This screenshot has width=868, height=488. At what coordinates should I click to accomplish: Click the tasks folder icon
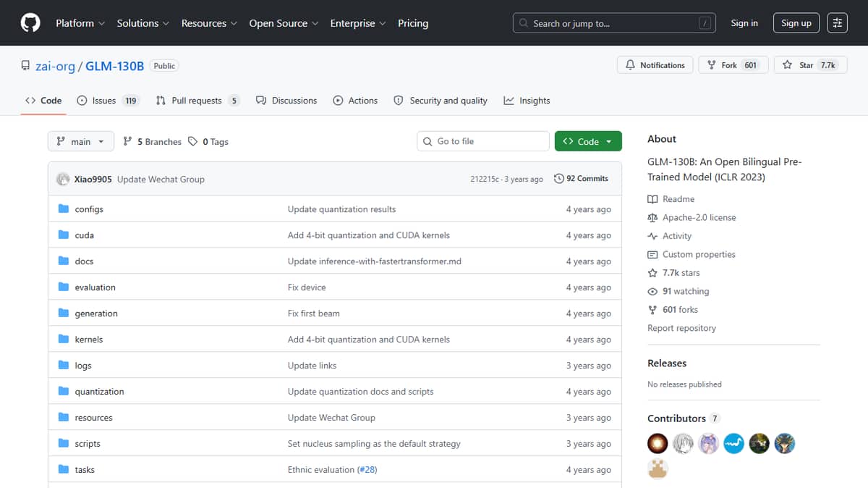click(64, 470)
